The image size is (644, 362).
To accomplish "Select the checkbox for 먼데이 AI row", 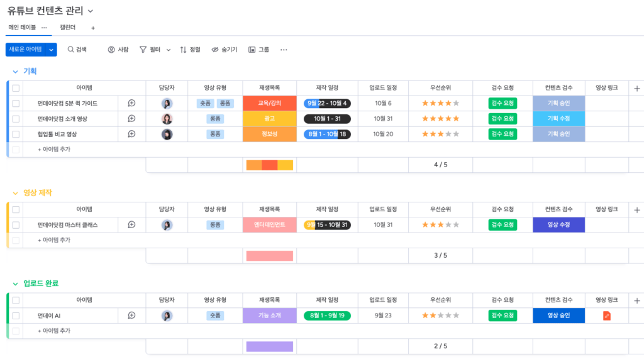I will pyautogui.click(x=16, y=315).
